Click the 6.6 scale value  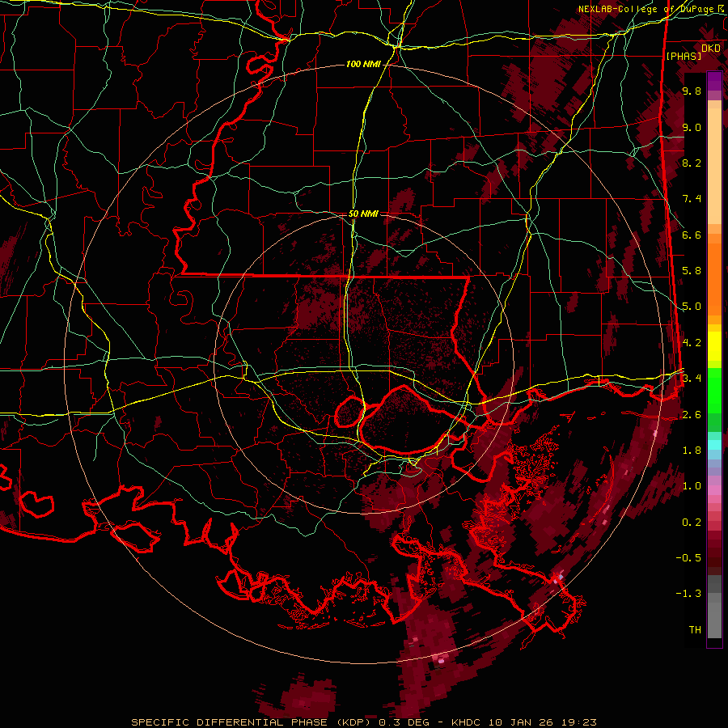(692, 235)
